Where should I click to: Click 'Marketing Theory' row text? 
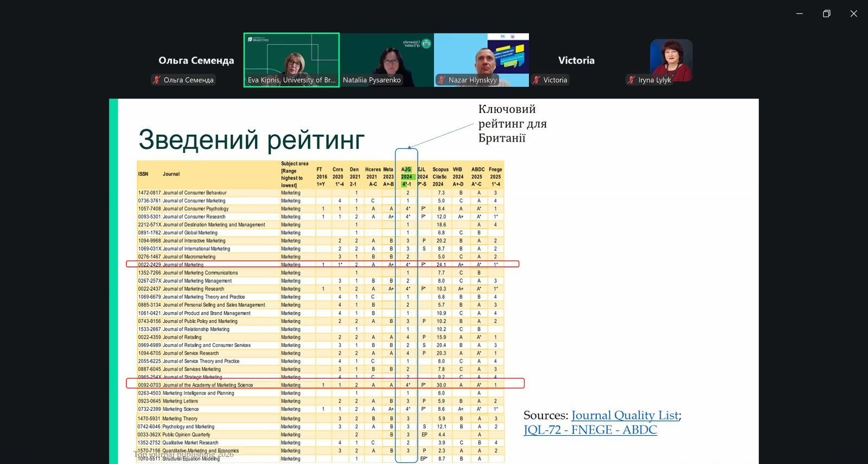pyautogui.click(x=180, y=419)
